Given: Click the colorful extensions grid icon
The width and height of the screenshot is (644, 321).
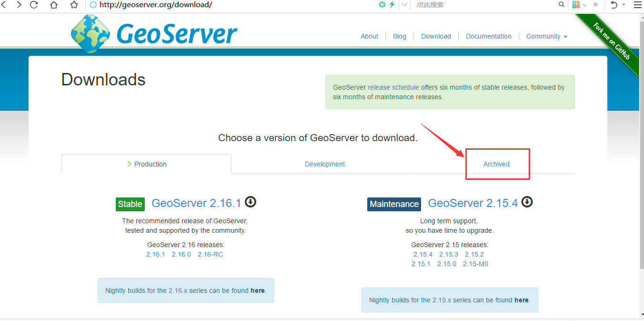Looking at the screenshot, I should click(x=577, y=5).
